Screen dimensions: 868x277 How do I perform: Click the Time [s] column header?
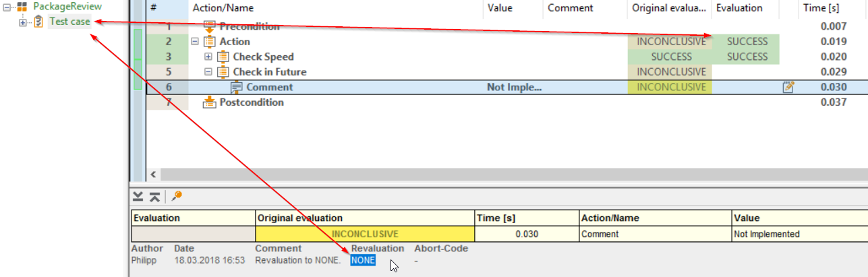pyautogui.click(x=820, y=8)
